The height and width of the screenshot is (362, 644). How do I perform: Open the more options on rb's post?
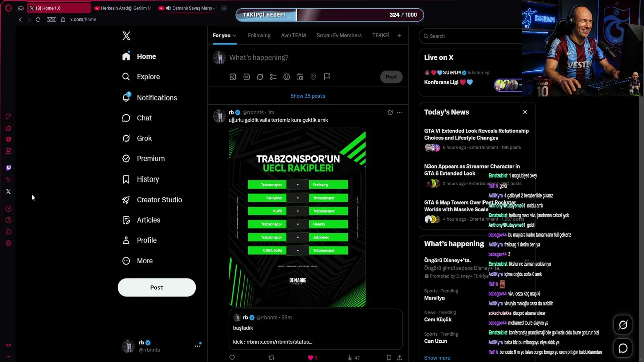(399, 112)
